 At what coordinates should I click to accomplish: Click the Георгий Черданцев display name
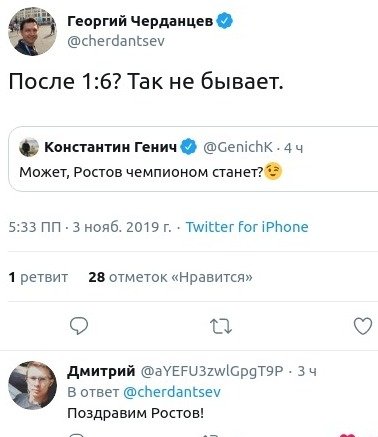(140, 21)
